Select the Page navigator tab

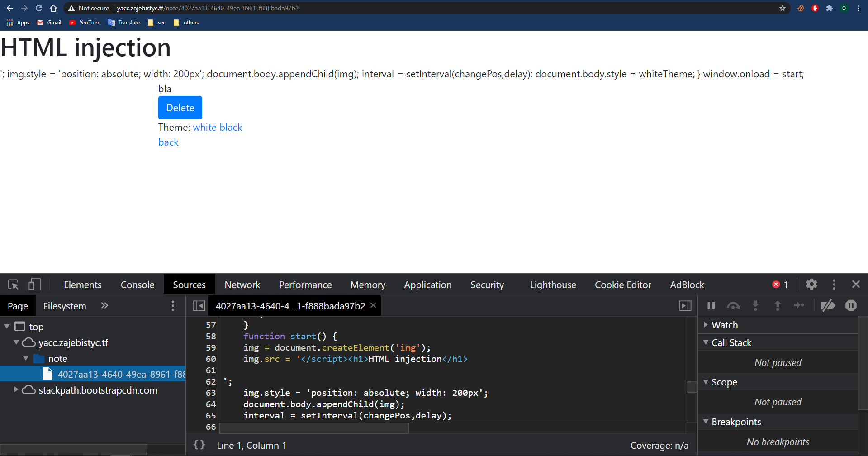[x=18, y=306]
